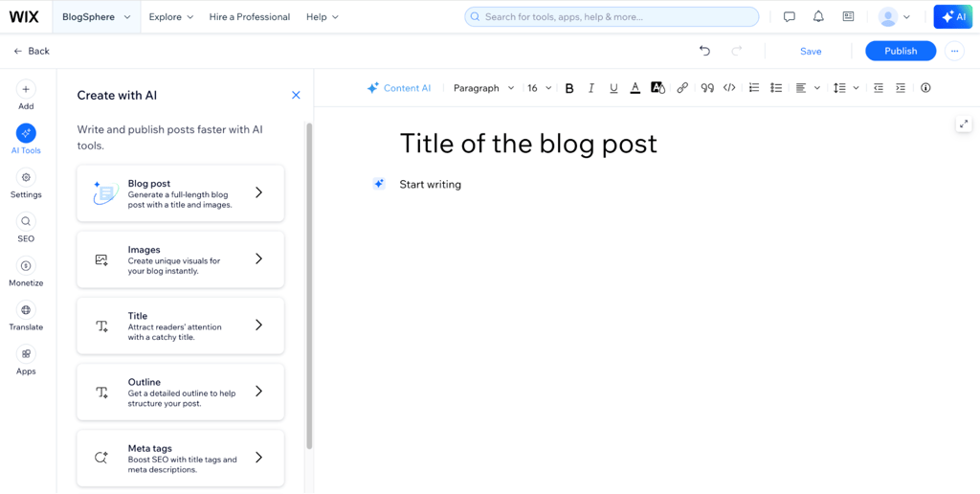Open the notifications bell
This screenshot has width=980, height=494.
tap(819, 17)
